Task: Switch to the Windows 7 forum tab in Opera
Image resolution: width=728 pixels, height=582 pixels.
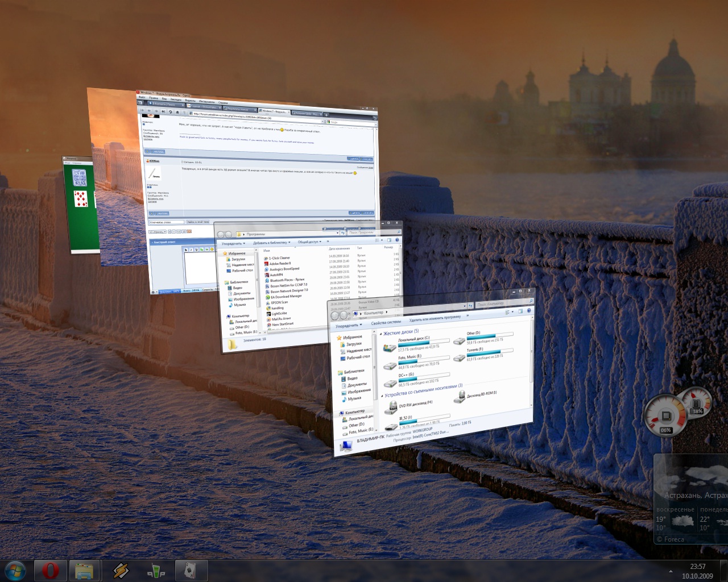Action: [x=274, y=111]
